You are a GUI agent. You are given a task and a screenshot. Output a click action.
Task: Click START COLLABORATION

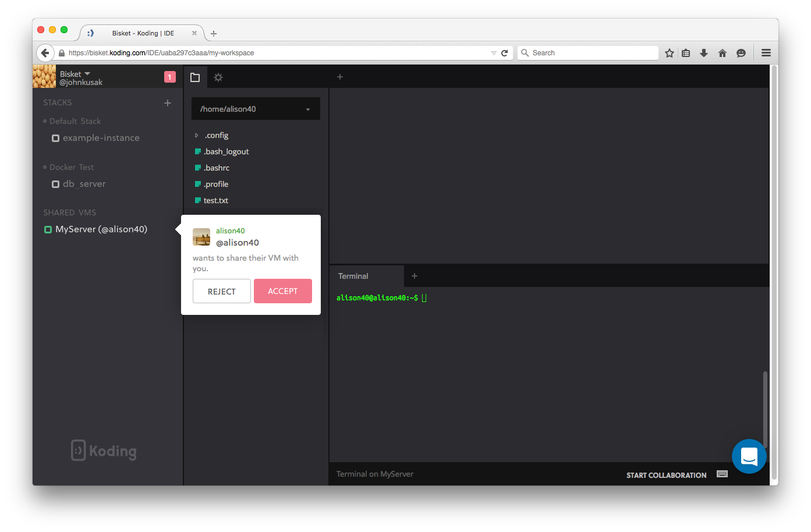[667, 475]
